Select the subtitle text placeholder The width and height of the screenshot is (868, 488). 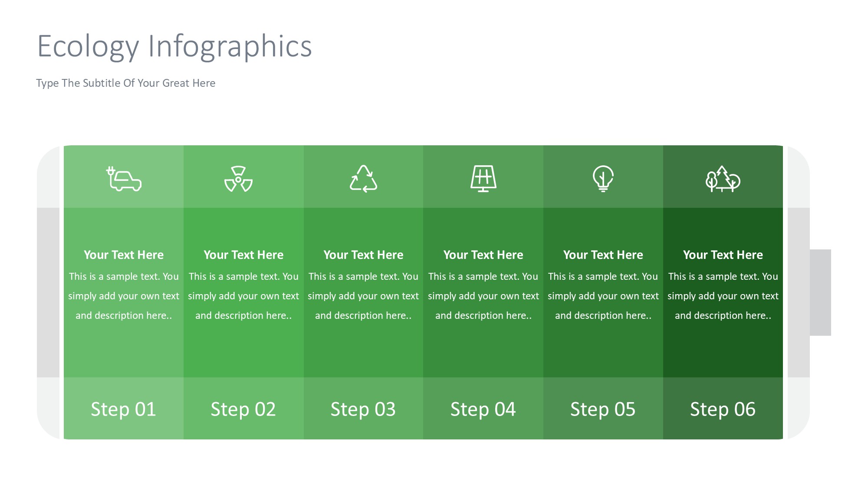coord(126,83)
